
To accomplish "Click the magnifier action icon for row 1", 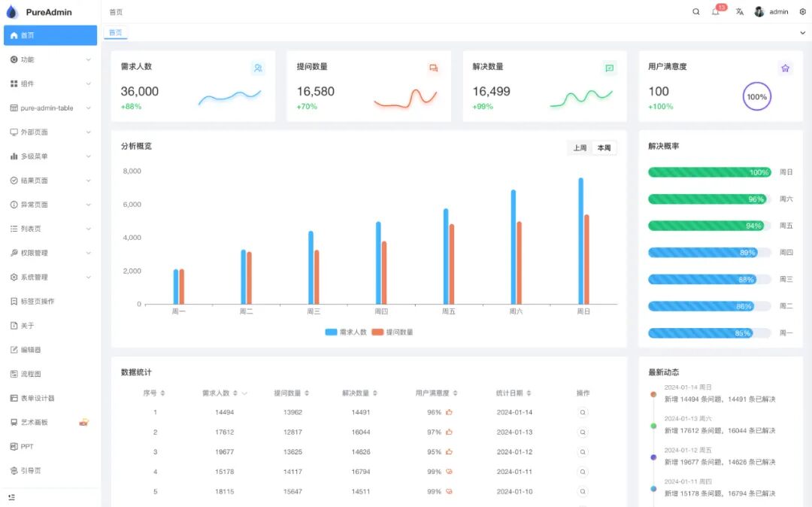I will point(583,413).
